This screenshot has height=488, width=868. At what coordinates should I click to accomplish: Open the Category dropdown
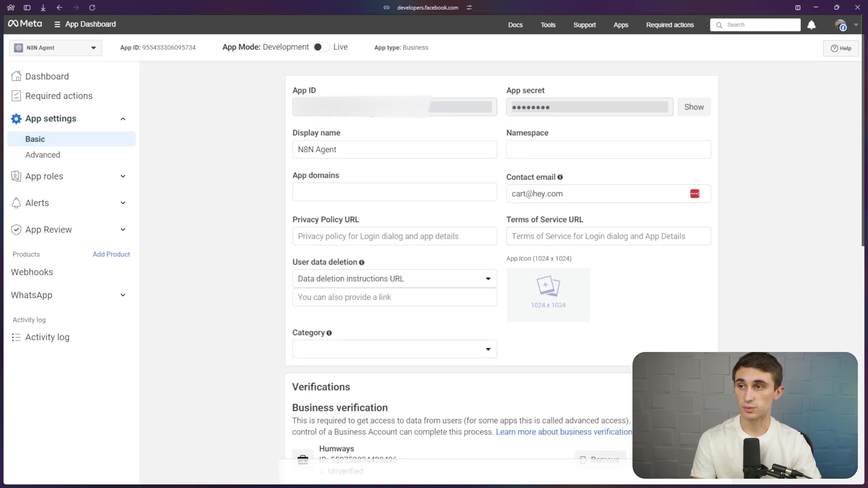pos(395,349)
